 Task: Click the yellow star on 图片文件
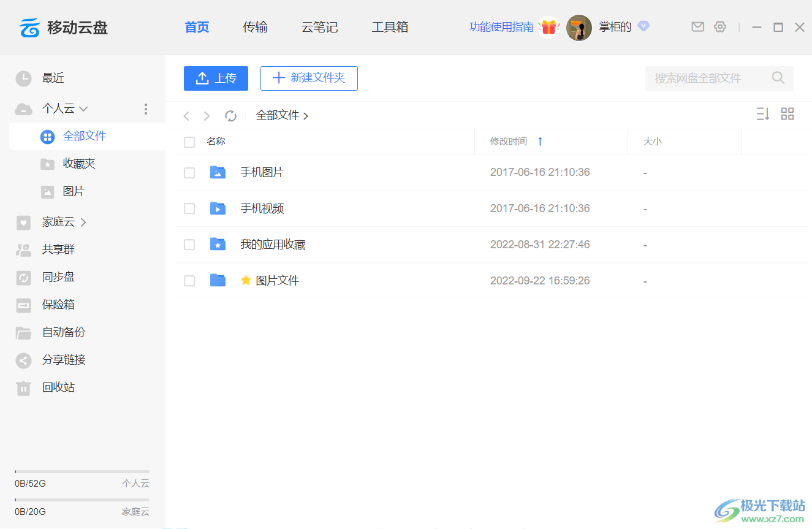[246, 280]
